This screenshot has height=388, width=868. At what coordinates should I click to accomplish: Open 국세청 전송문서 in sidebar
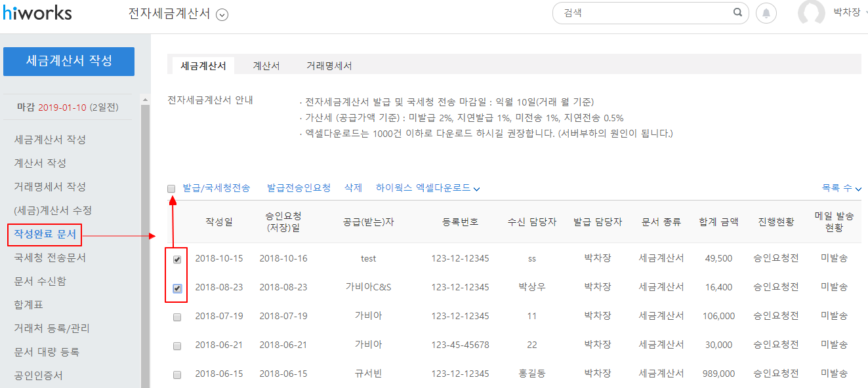50,258
